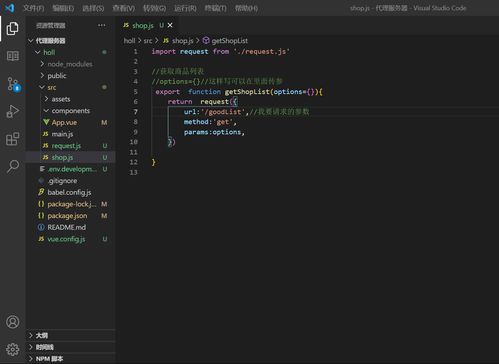Collapse the holl folder

71,52
